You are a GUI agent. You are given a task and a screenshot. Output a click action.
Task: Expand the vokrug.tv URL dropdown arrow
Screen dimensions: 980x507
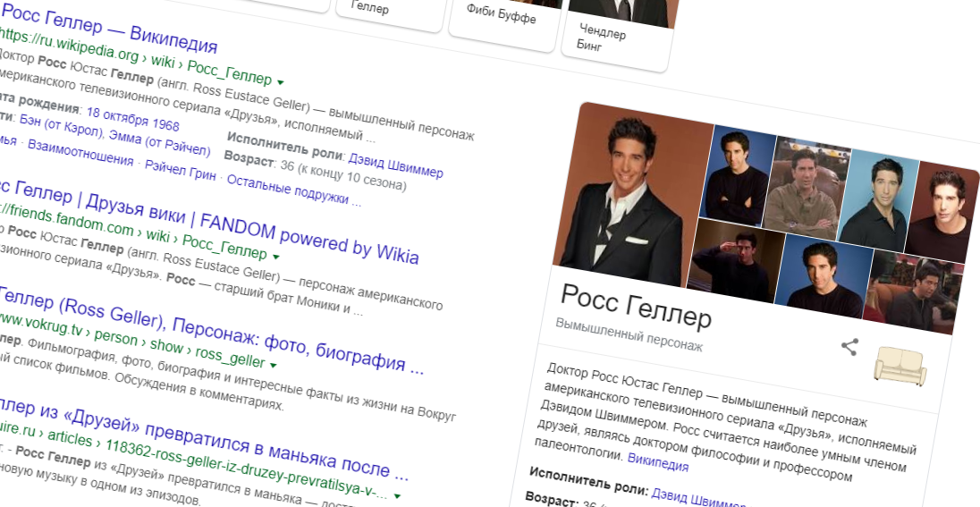tap(273, 365)
